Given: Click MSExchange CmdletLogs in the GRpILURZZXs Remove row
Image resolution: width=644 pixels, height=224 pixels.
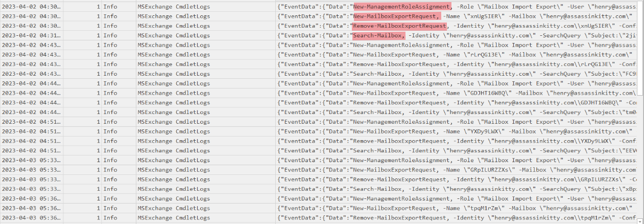Looking at the screenshot, I should pos(174,180).
